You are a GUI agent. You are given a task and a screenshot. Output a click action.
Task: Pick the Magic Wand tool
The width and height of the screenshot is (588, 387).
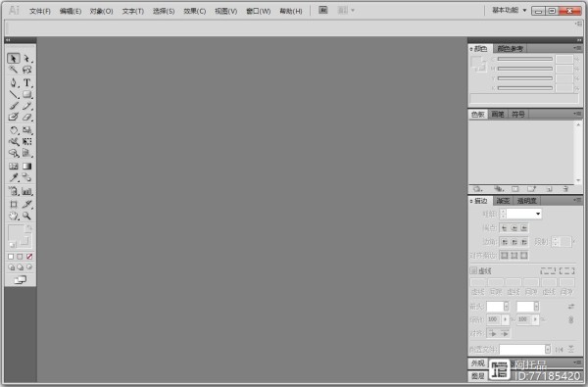pos(14,70)
